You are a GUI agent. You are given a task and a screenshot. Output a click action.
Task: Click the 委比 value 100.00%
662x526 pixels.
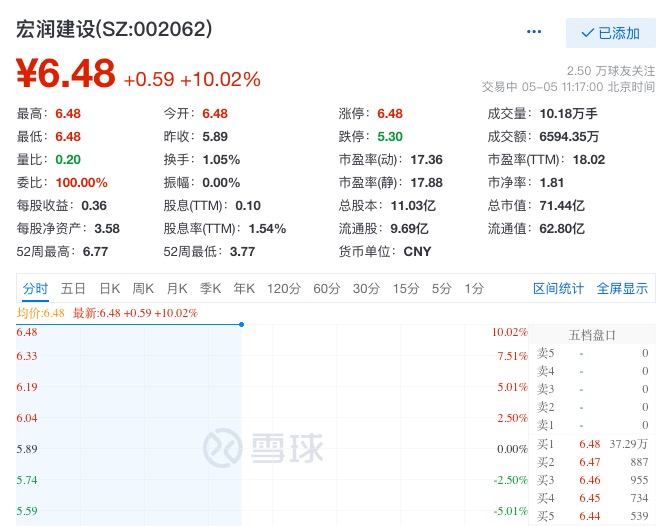pyautogui.click(x=81, y=182)
